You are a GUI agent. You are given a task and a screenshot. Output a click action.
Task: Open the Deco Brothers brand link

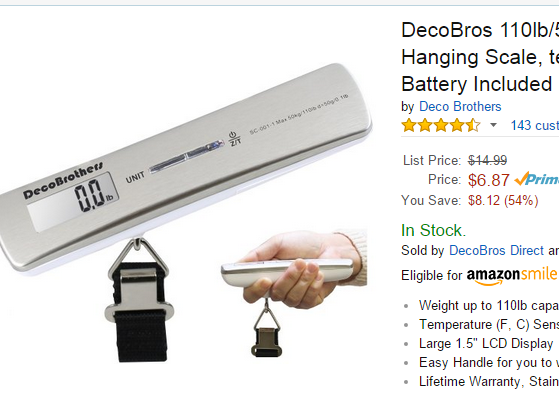(460, 107)
